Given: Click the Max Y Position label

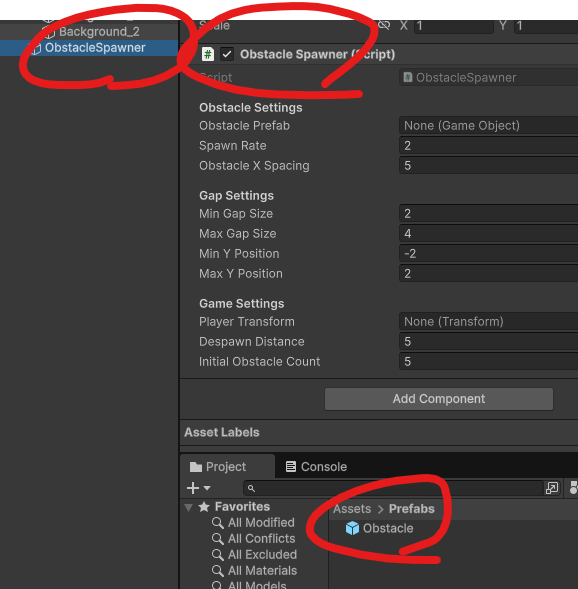Looking at the screenshot, I should [241, 273].
